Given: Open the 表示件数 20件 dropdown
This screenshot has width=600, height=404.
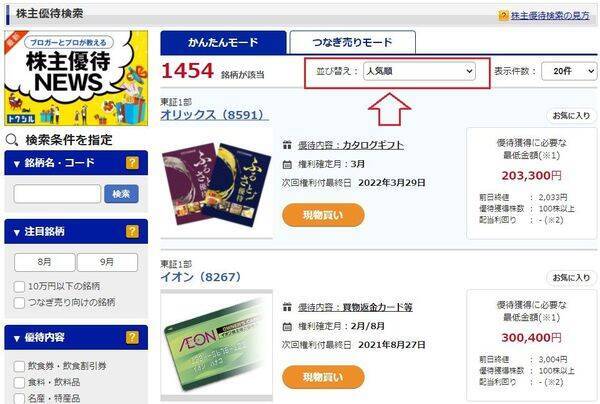Looking at the screenshot, I should (x=569, y=71).
